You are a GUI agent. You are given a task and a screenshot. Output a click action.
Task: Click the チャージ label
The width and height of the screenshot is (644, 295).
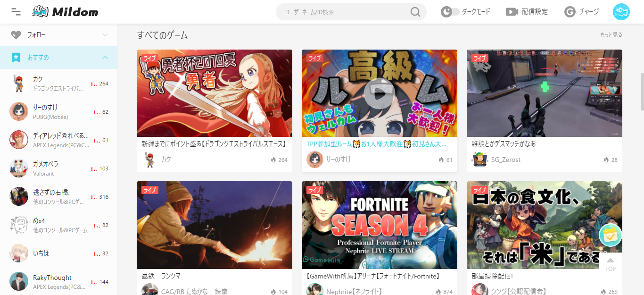(x=589, y=12)
